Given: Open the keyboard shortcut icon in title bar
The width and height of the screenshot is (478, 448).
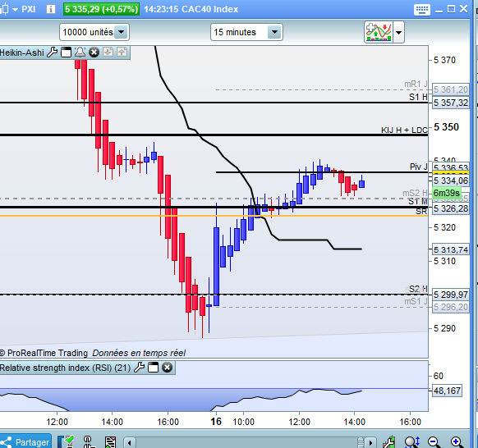Looking at the screenshot, I should (422, 10).
